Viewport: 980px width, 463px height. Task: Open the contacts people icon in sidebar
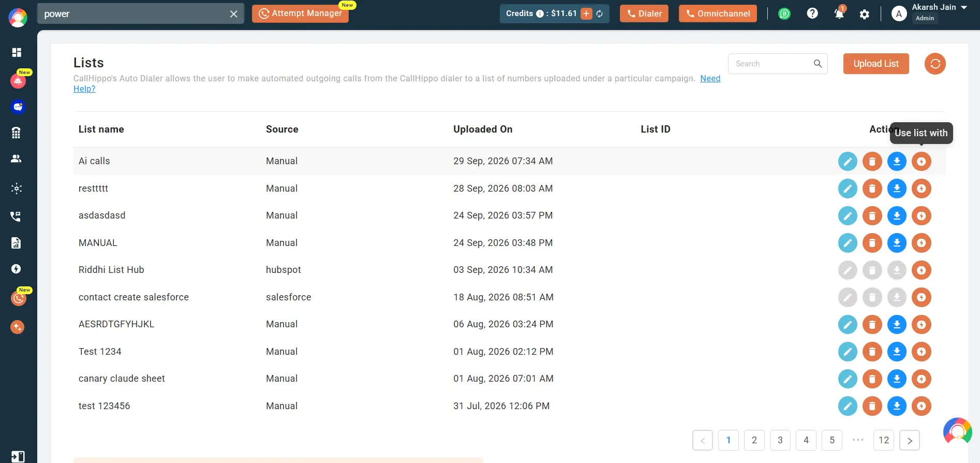[17, 158]
